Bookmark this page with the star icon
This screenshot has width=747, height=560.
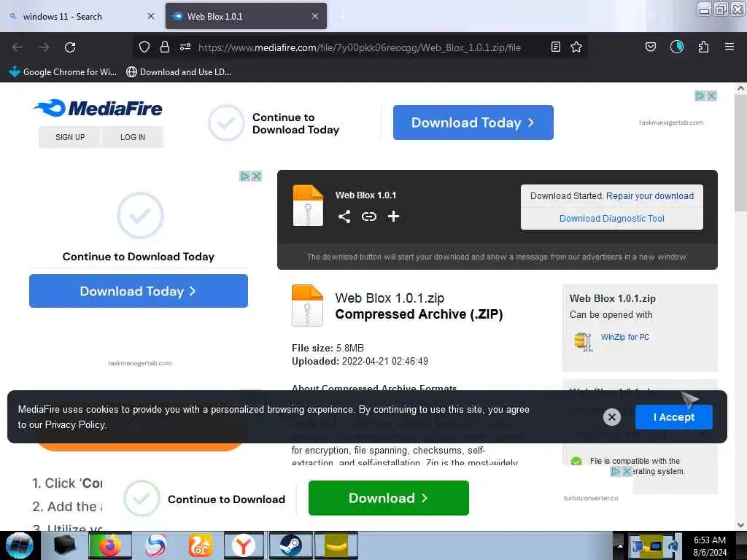coord(576,47)
